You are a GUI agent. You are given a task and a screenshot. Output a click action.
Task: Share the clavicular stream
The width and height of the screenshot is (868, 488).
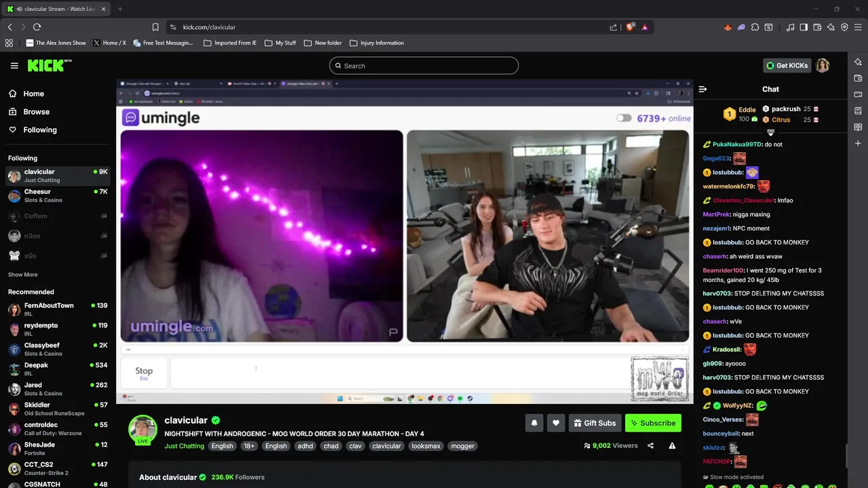pos(650,445)
